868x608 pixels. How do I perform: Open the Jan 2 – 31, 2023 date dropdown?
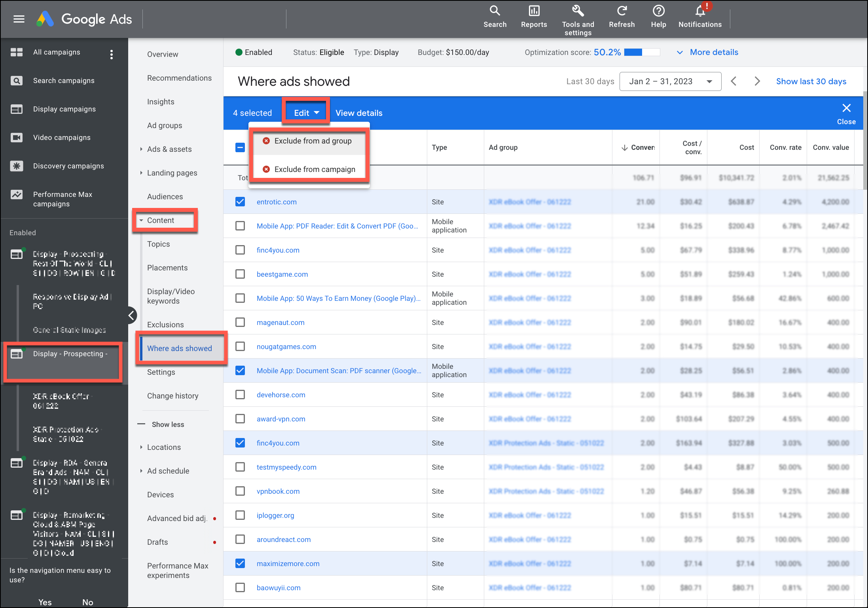(x=670, y=81)
